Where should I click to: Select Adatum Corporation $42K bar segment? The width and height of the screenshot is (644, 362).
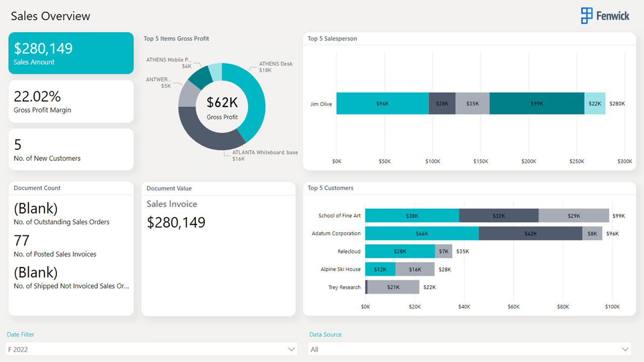530,233
